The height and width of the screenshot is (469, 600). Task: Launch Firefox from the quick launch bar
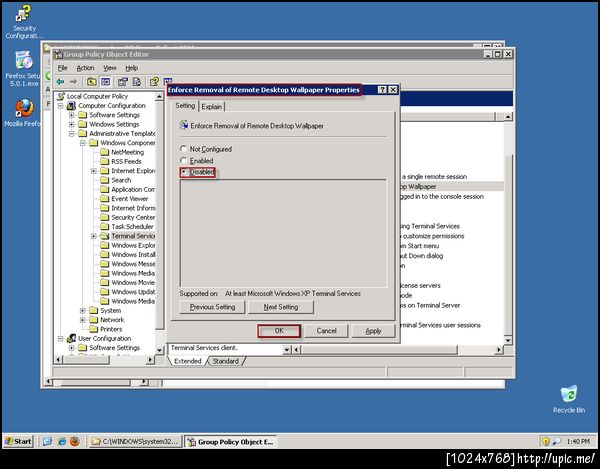click(x=75, y=441)
